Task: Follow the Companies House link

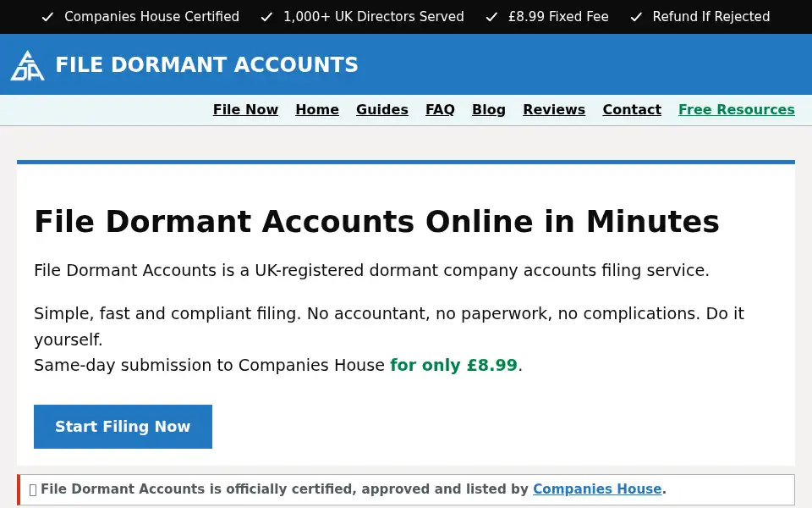Action: point(597,489)
